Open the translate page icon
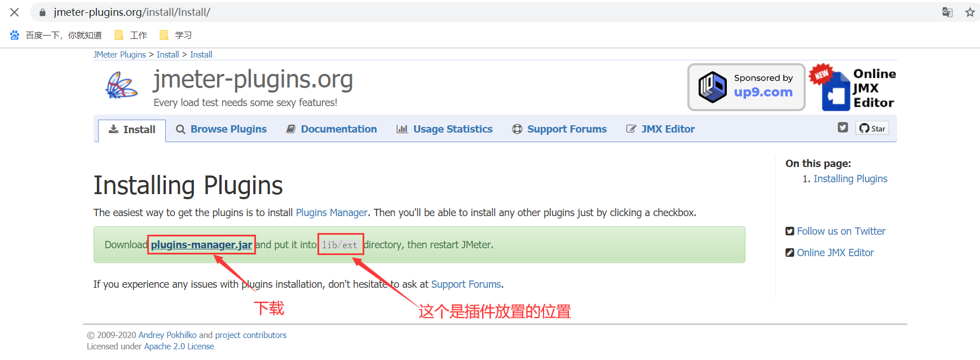980x360 pixels. 947,12
